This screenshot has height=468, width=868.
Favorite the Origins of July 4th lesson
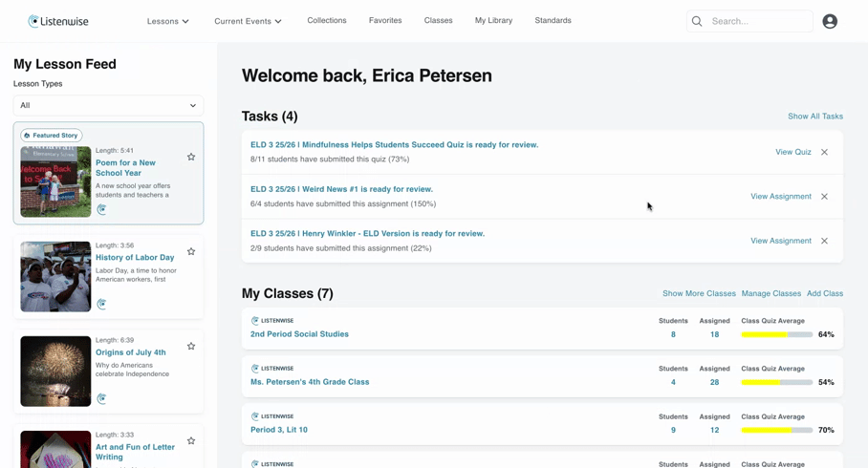pyautogui.click(x=191, y=346)
